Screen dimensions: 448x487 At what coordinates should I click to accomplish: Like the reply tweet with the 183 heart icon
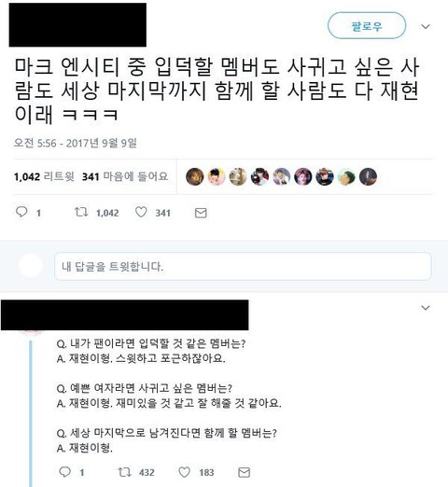[184, 472]
